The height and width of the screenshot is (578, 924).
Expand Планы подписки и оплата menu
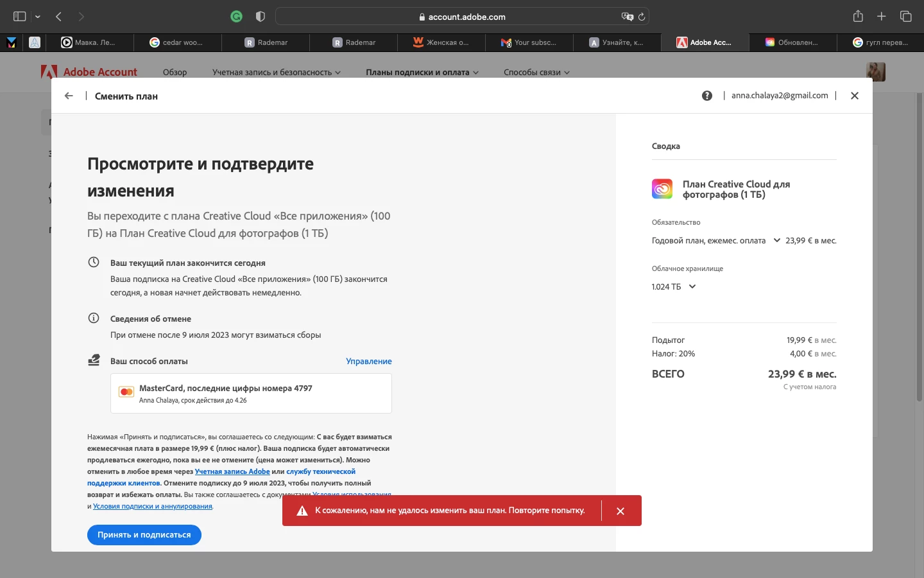click(422, 72)
